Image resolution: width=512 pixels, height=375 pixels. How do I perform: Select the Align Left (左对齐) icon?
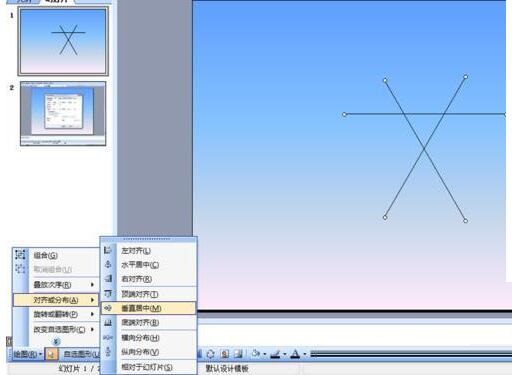(108, 250)
